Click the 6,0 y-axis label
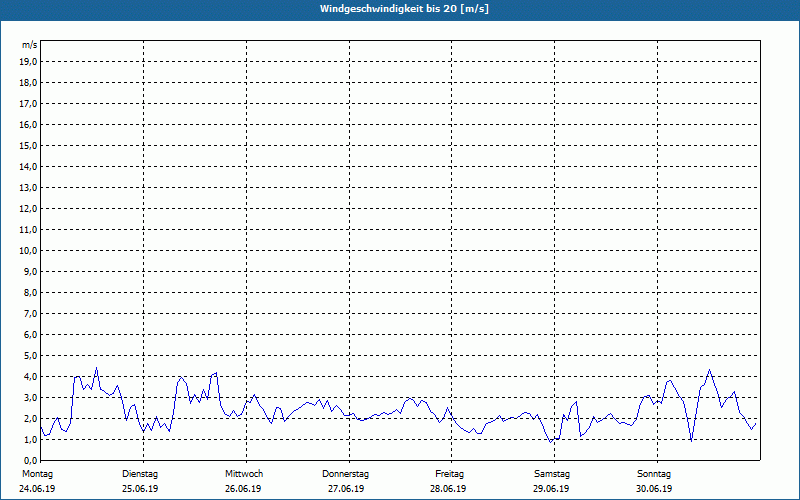 (30, 334)
